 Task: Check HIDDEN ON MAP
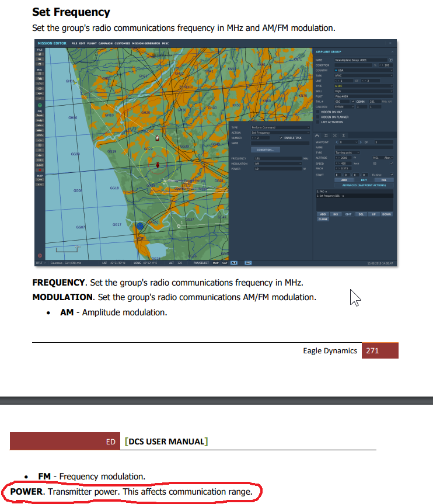point(317,112)
